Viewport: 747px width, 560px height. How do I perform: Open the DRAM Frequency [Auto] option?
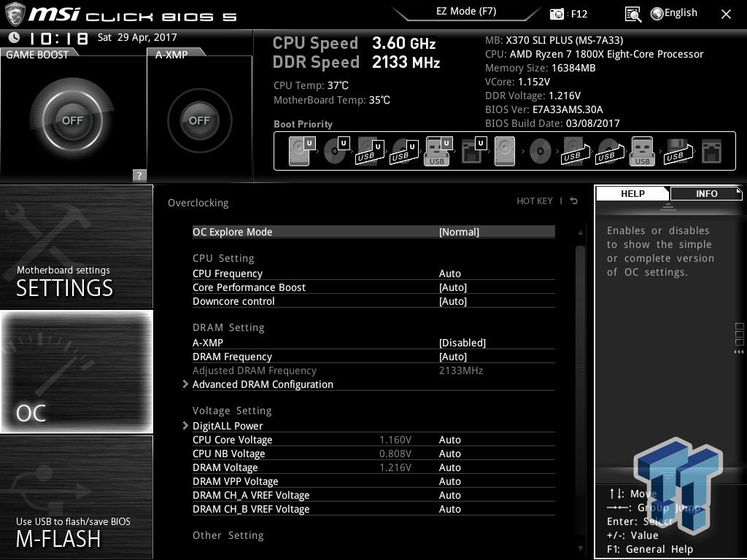[x=373, y=357]
